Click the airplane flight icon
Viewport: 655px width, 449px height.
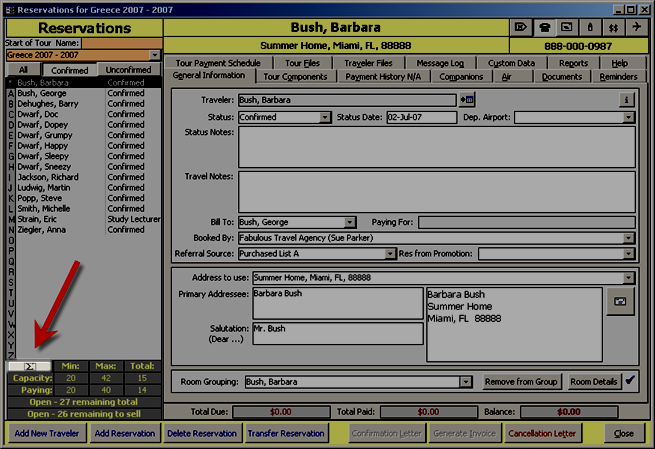(637, 27)
